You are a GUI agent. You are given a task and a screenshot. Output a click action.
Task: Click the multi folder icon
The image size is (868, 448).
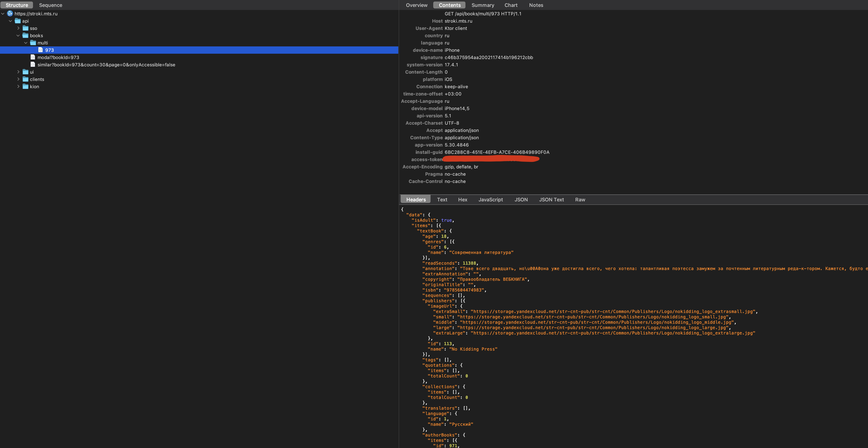click(x=33, y=43)
